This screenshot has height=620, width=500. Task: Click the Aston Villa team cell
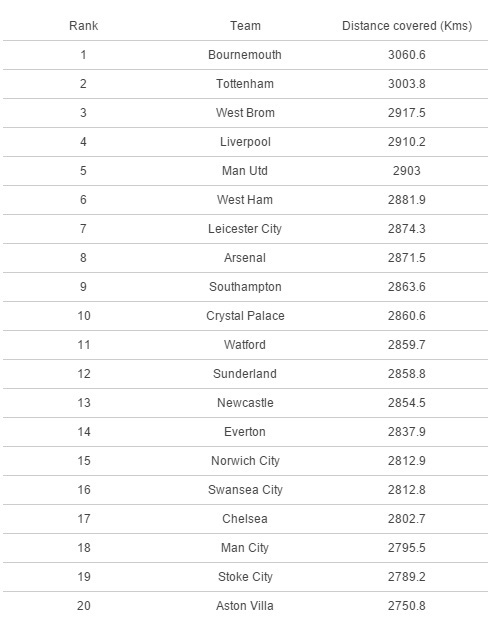click(x=245, y=606)
